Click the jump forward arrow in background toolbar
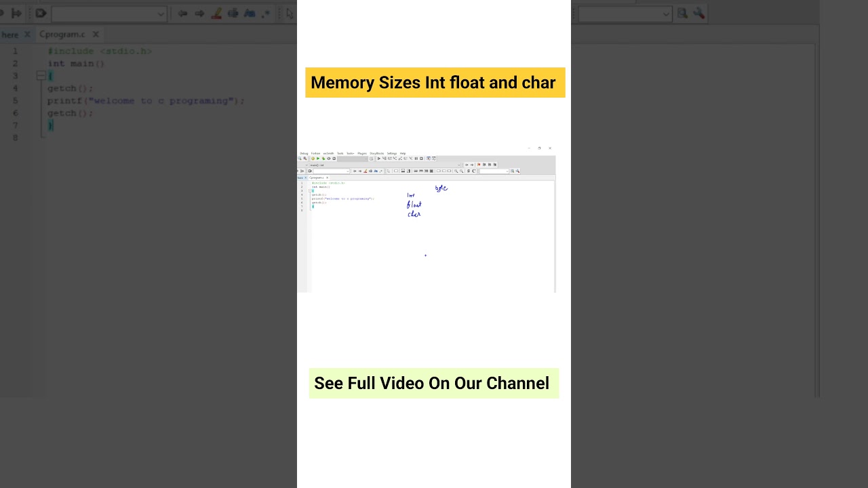Screen dimensions: 868x488 [x=200, y=13]
